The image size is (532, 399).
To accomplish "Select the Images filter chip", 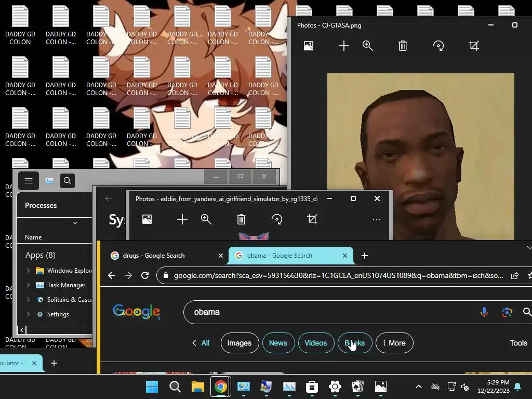I will (240, 343).
